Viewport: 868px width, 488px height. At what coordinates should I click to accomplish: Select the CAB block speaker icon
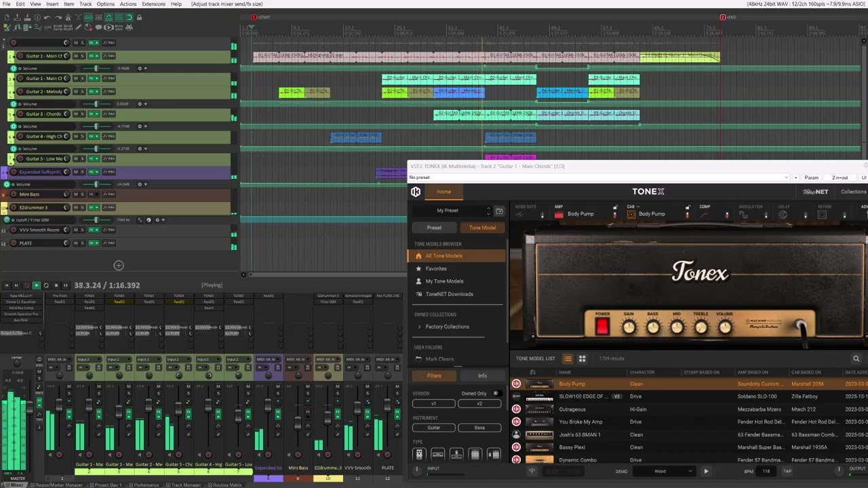tap(631, 214)
